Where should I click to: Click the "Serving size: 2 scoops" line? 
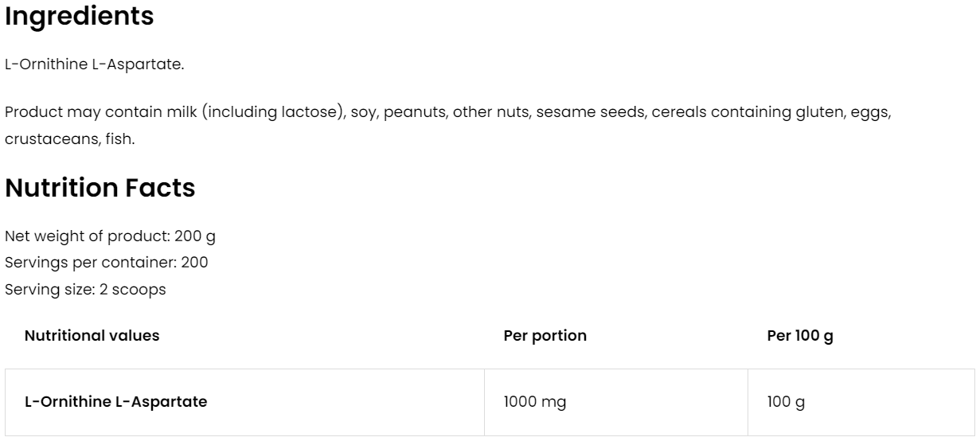point(85,289)
